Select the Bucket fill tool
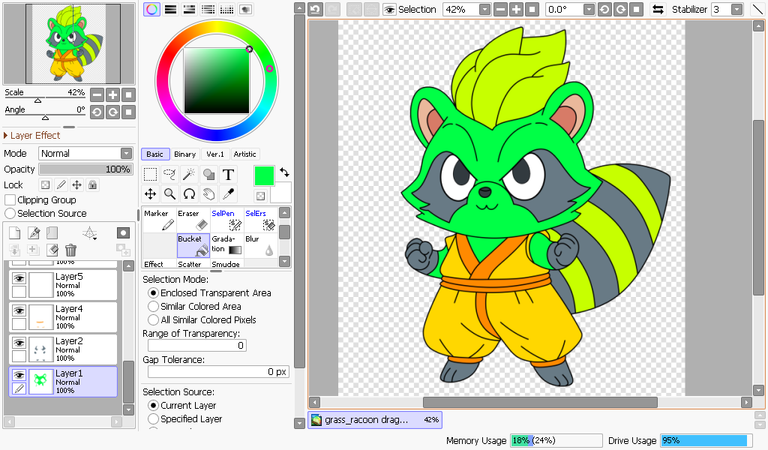Image resolution: width=768 pixels, height=450 pixels. (193, 245)
